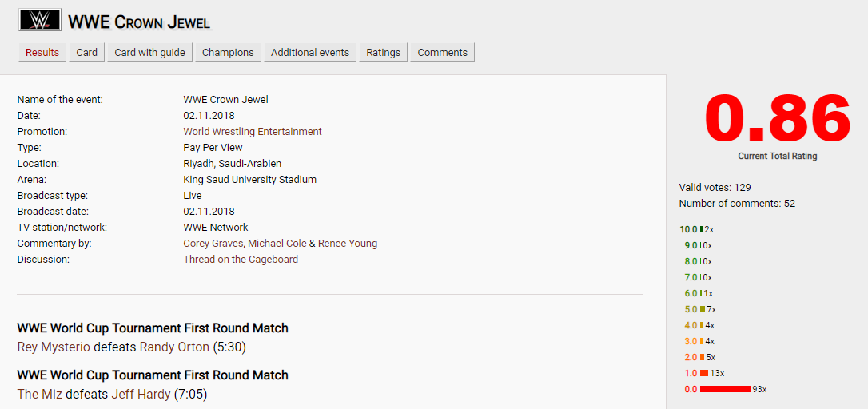Click the WWE logo icon

pos(38,20)
